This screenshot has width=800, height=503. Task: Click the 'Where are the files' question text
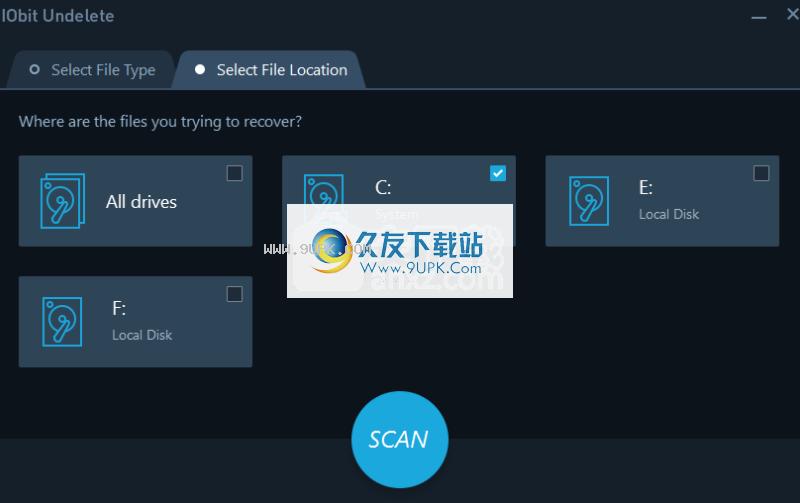160,122
